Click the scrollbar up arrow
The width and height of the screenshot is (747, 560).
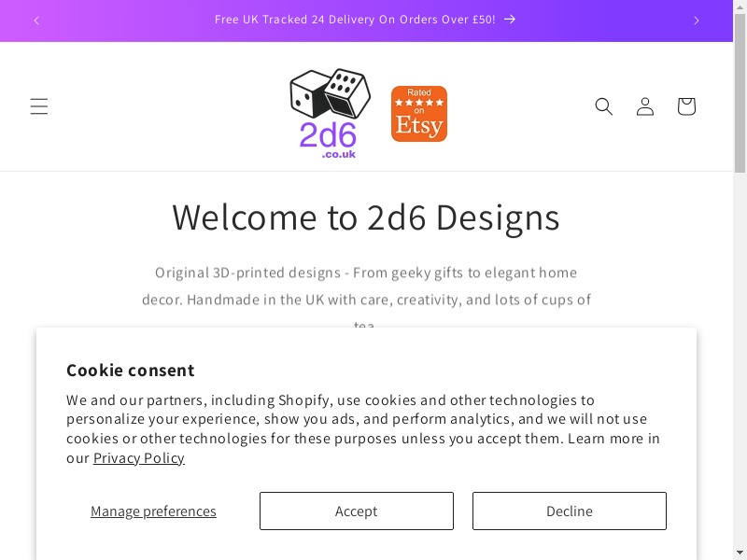[740, 6]
